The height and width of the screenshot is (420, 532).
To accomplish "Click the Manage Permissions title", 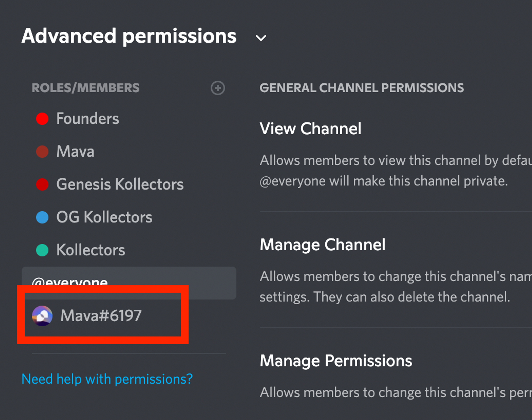I will coord(336,361).
